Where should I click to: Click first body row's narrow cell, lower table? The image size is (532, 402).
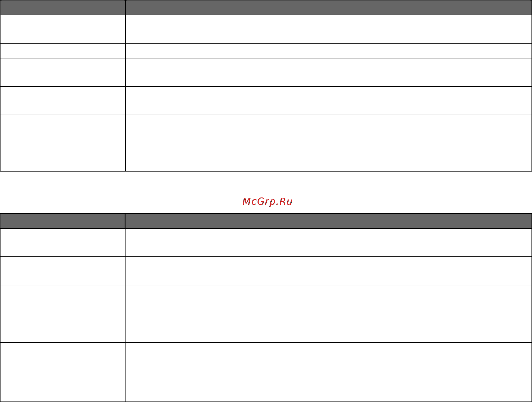pos(62,243)
